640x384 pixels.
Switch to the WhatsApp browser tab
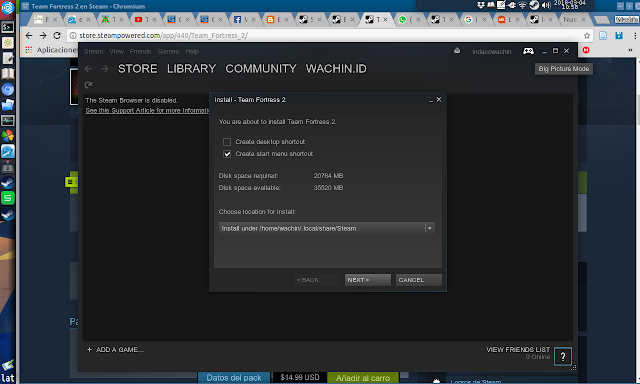[409, 19]
